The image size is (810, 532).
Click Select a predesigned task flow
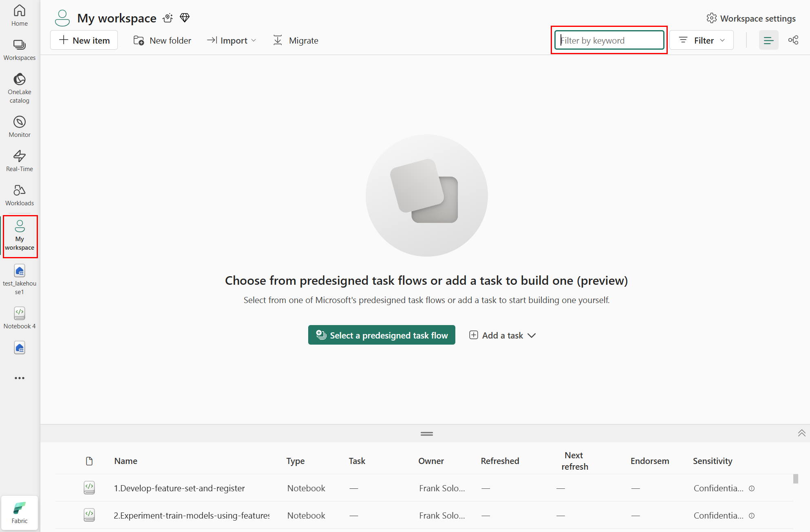(x=382, y=335)
